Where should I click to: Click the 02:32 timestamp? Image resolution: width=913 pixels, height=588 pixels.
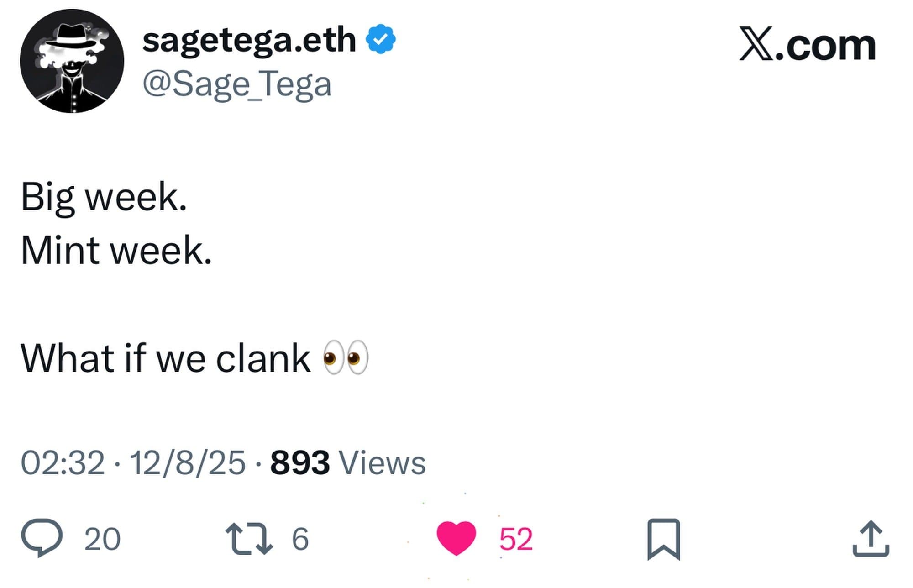63,462
